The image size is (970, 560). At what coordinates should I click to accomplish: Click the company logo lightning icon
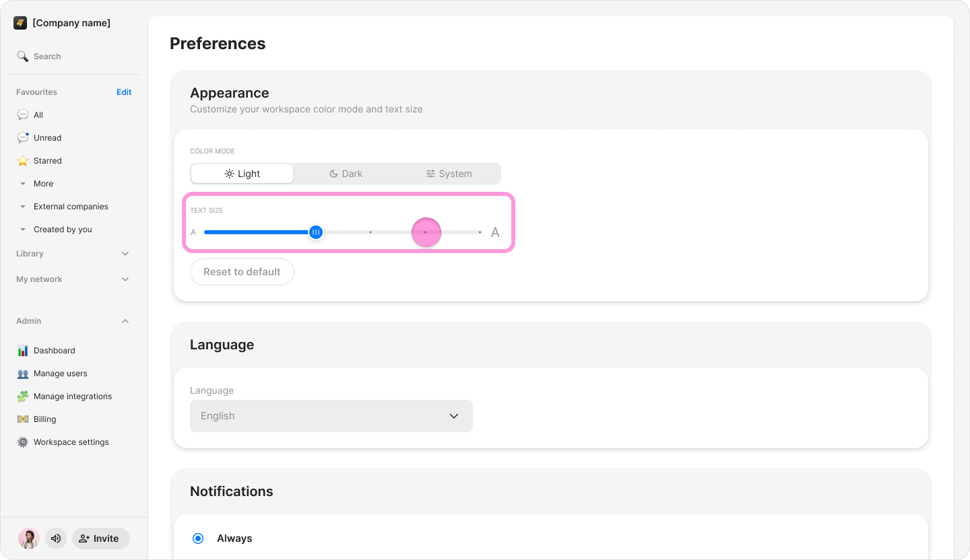click(20, 23)
